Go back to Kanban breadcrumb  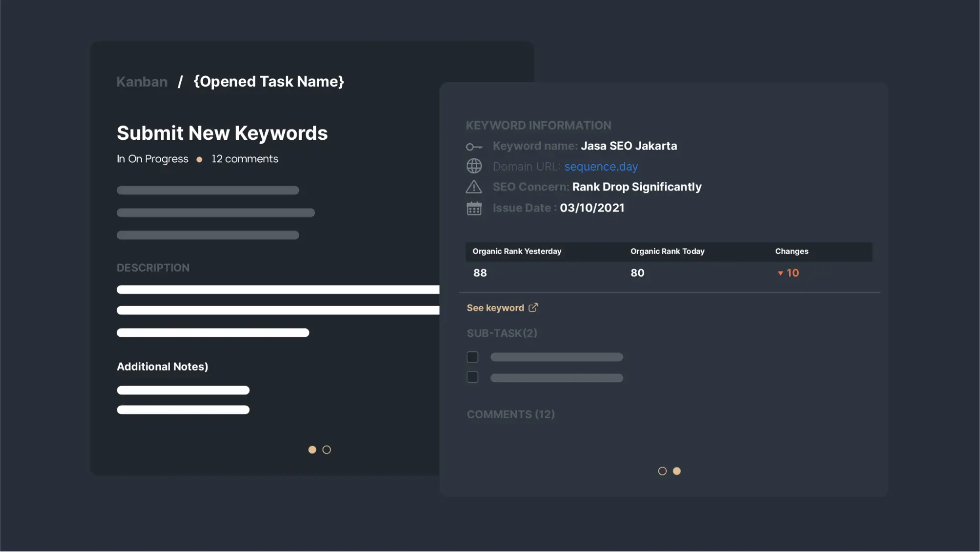142,82
